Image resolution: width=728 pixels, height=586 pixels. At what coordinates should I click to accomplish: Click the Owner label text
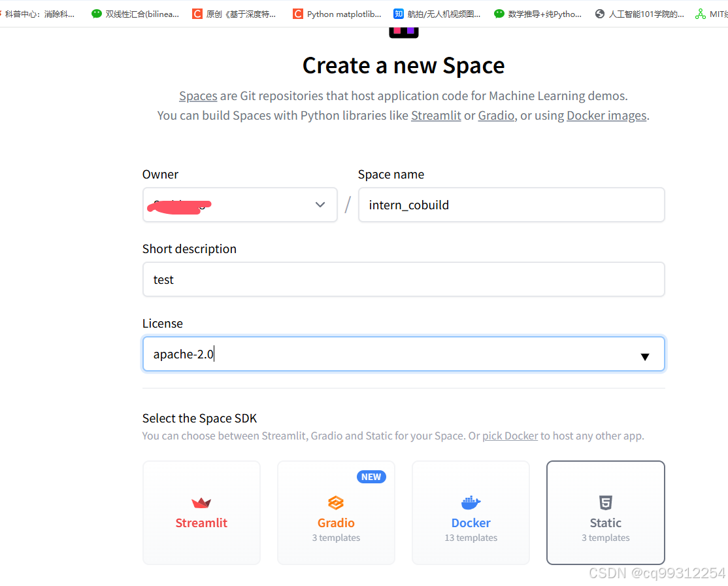(x=160, y=174)
